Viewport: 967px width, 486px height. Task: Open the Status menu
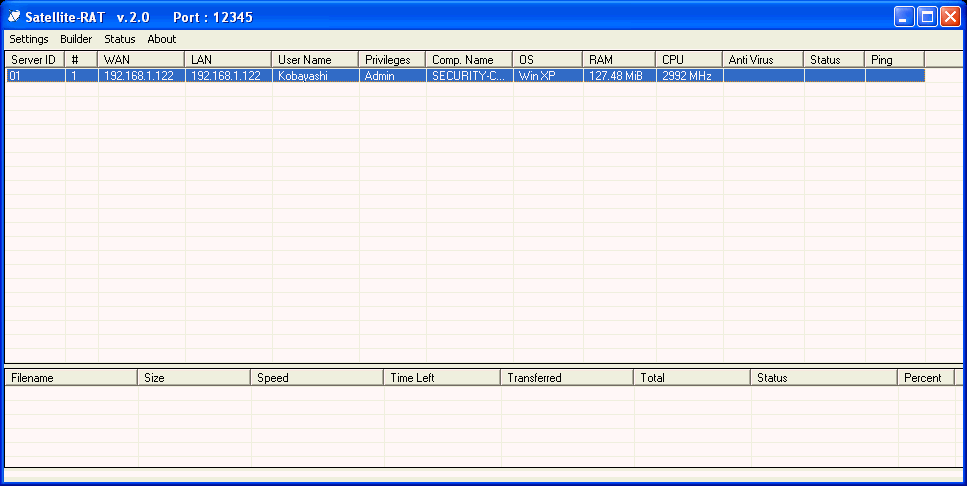(x=119, y=39)
